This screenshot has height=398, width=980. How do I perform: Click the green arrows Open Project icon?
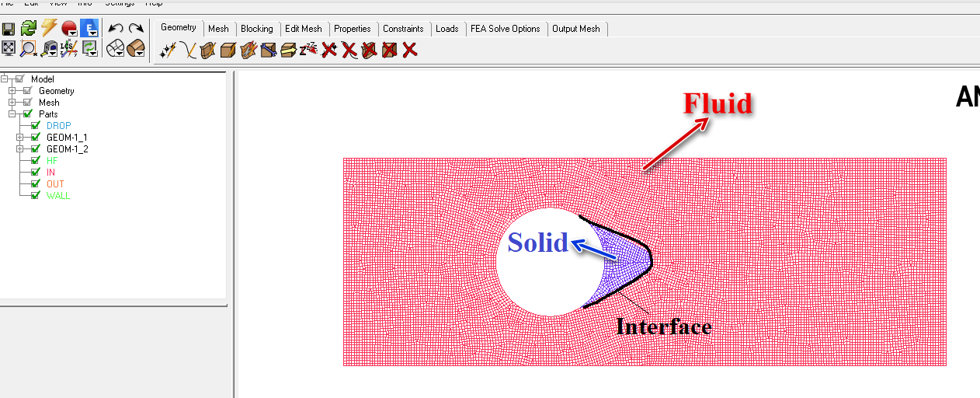pos(29,29)
